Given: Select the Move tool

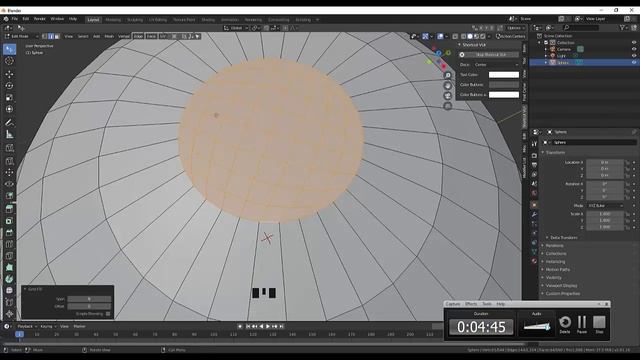Looking at the screenshot, I should [x=9, y=74].
